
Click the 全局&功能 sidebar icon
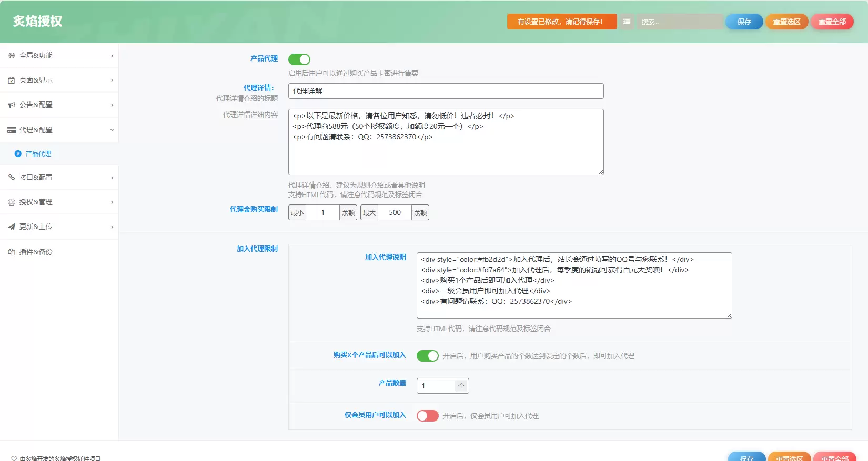[x=12, y=55]
